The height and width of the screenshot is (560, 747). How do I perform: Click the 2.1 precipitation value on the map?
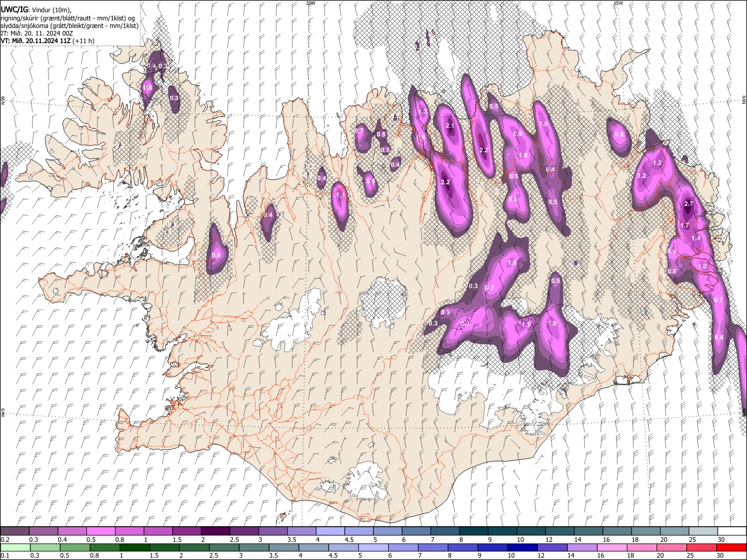(450, 125)
